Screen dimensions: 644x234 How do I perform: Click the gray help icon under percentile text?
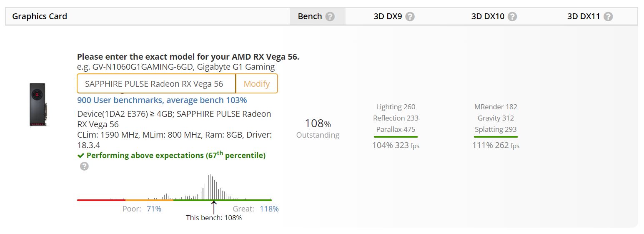pos(84,166)
